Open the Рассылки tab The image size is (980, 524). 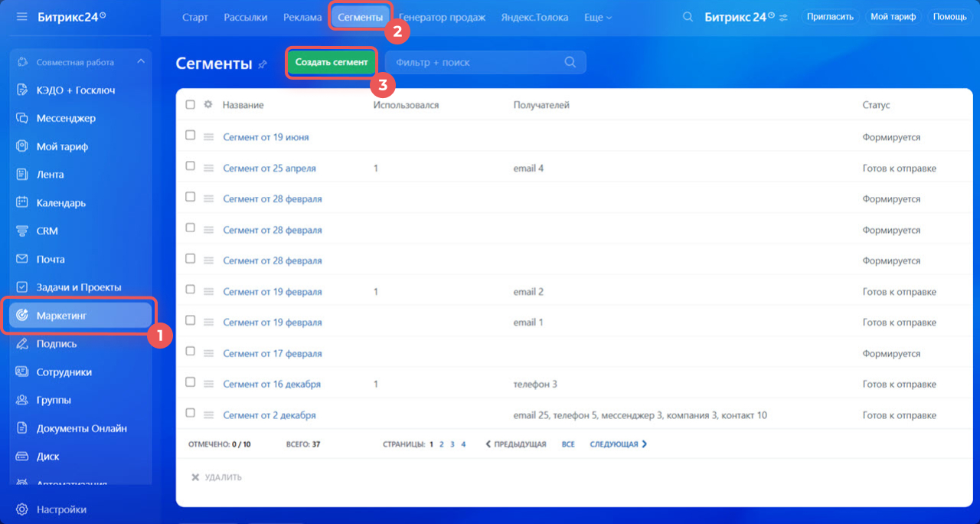[x=246, y=17]
